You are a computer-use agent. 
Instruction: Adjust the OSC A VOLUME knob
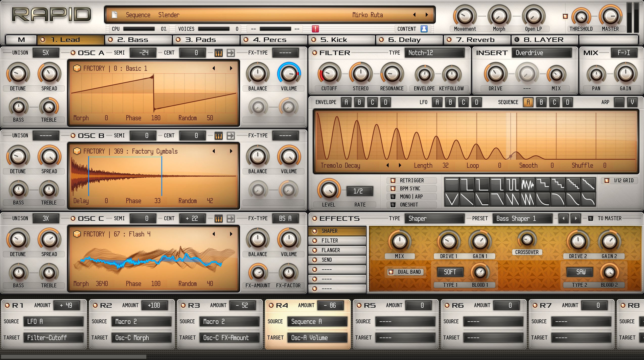pos(289,73)
